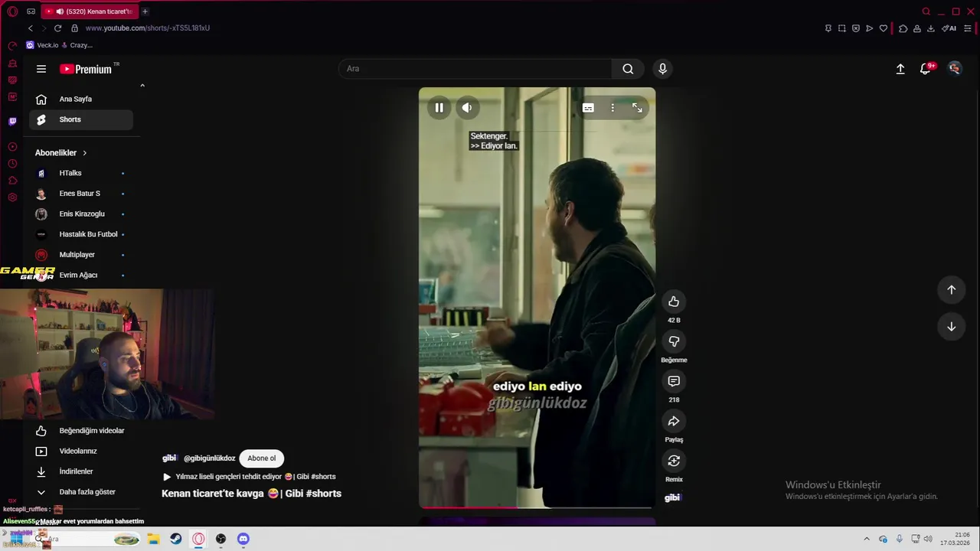Open Opera extensions puzzle icon
Viewport: 980px width, 551px height.
point(903,28)
